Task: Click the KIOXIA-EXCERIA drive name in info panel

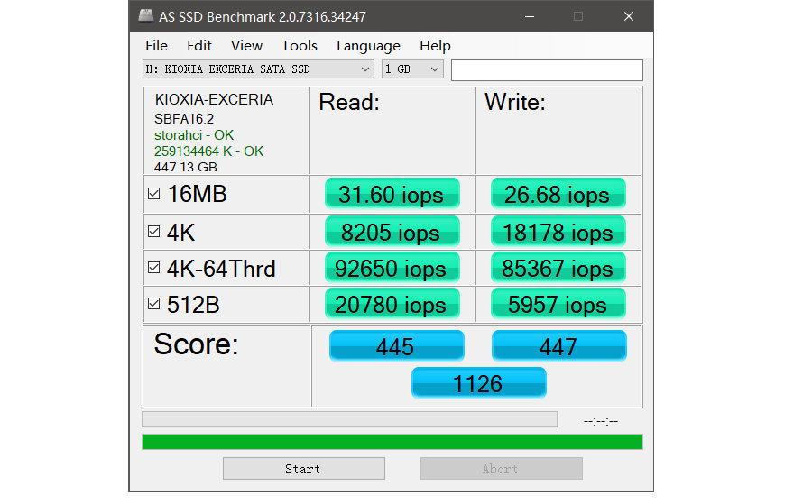Action: coord(214,99)
